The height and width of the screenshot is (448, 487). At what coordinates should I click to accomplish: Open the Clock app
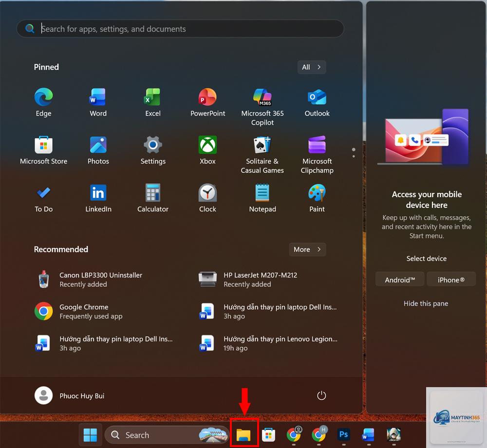tap(207, 198)
